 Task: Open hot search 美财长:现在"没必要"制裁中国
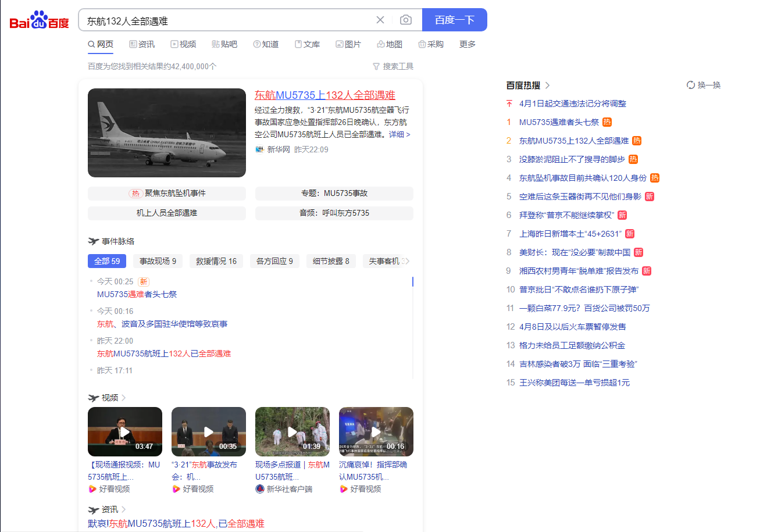[x=575, y=252]
